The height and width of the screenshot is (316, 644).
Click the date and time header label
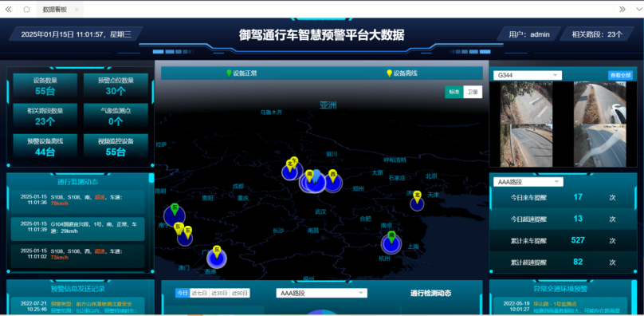point(76,34)
